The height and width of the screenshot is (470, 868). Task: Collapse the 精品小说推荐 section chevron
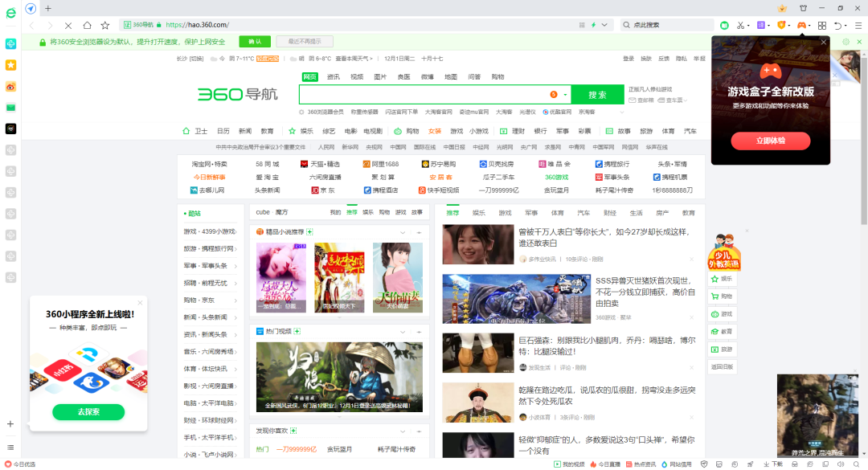click(x=403, y=232)
